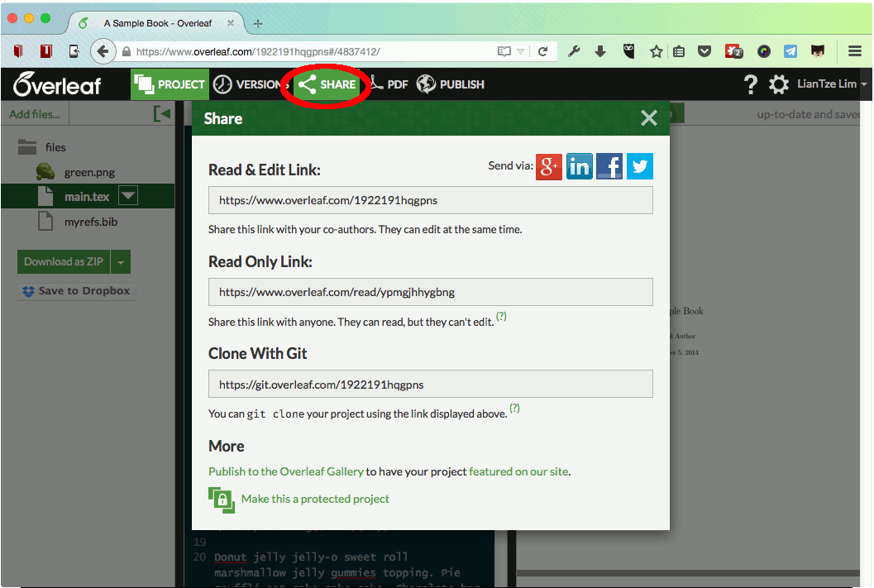Screen dimensions: 874x588
Task: Share via Google Plus icon
Action: (x=549, y=166)
